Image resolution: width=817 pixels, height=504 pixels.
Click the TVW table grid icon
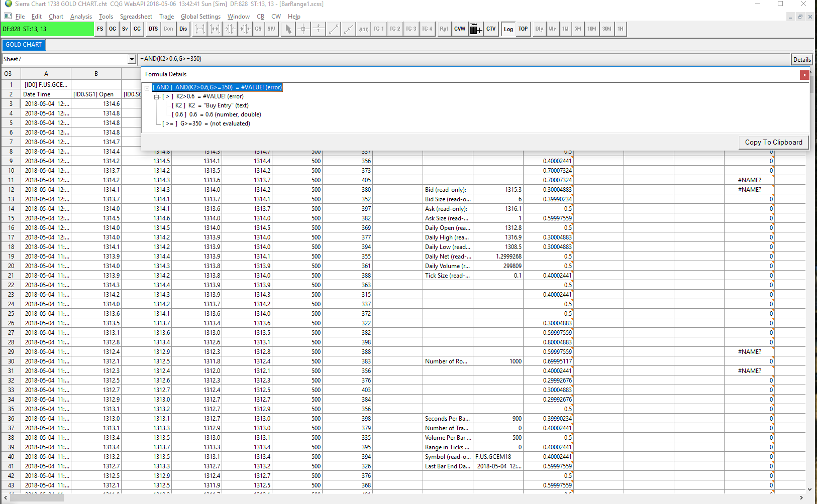tap(475, 29)
